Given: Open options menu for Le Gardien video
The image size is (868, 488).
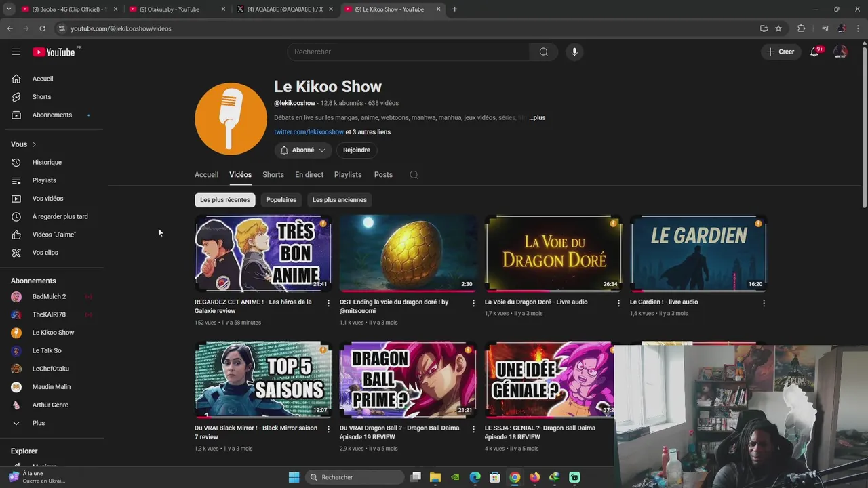Looking at the screenshot, I should [x=764, y=303].
